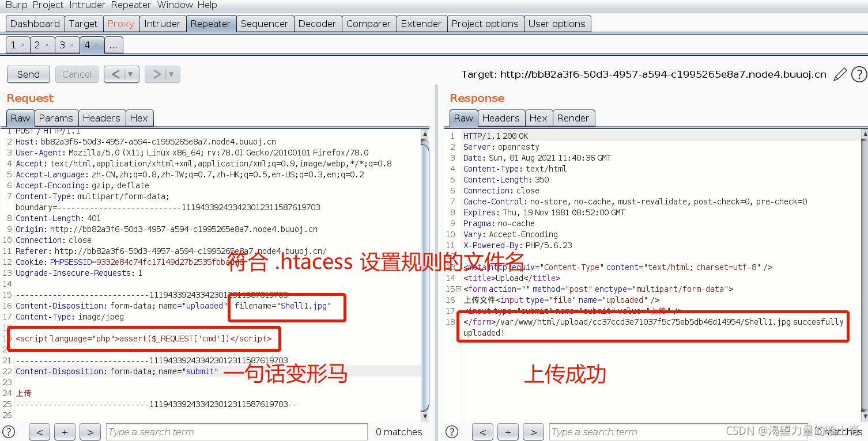Show response Headers tab
Screen dimensions: 868x441
pyautogui.click(x=501, y=118)
